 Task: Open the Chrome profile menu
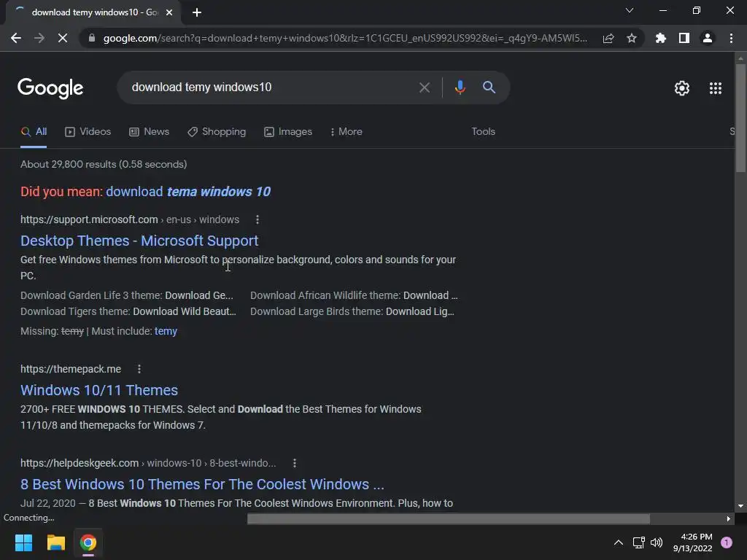[x=708, y=38]
